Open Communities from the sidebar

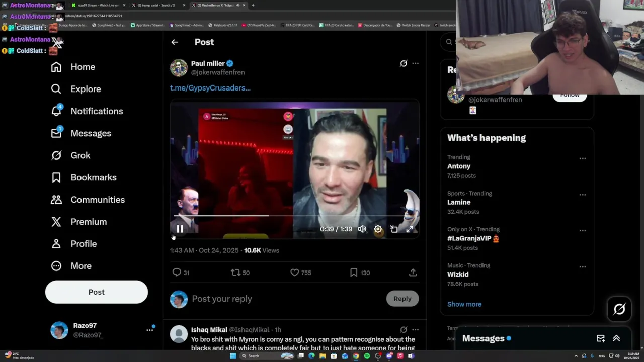point(88,200)
